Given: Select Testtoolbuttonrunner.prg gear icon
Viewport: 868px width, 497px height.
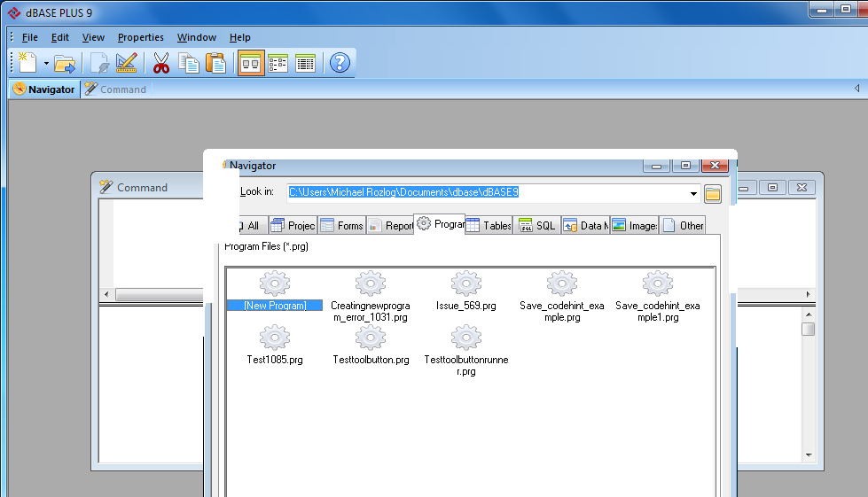Looking at the screenshot, I should pos(466,338).
